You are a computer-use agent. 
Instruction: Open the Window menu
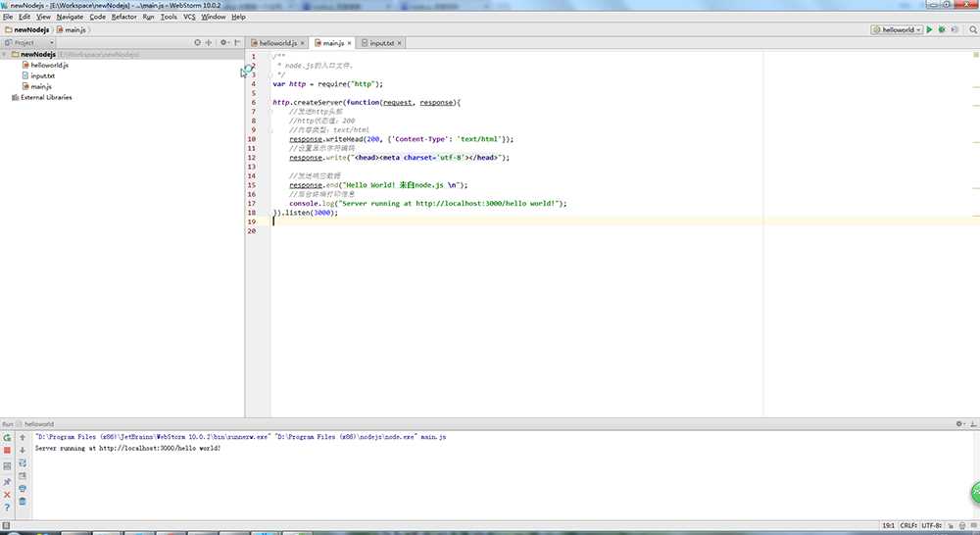[213, 17]
